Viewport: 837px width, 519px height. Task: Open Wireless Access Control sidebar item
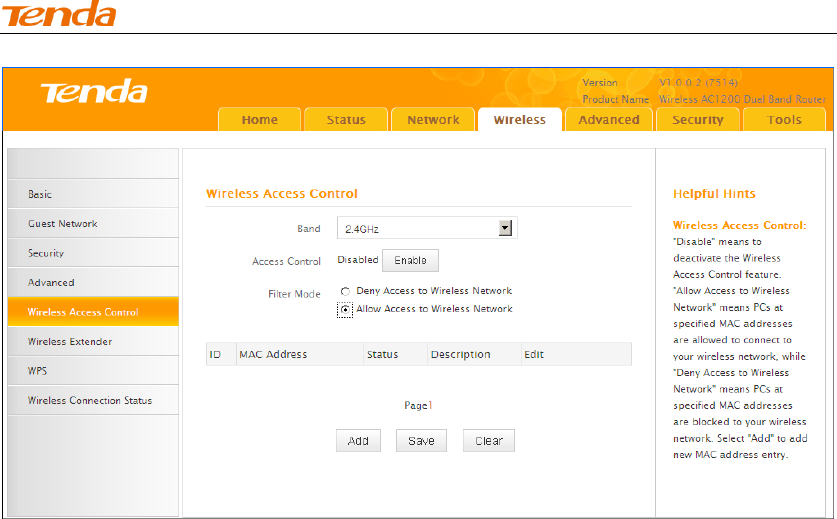click(93, 312)
